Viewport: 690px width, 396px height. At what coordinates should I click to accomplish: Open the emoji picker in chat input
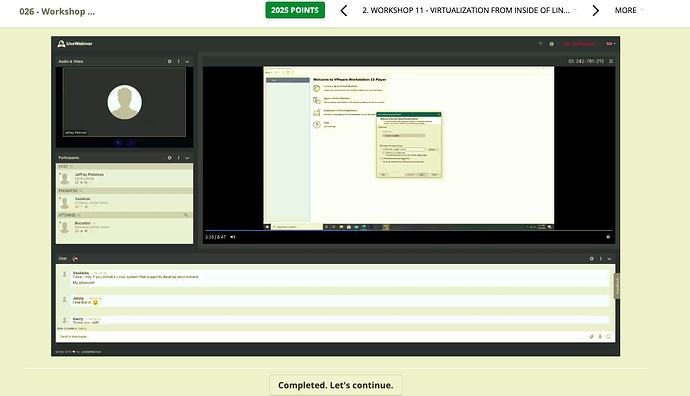coord(609,337)
